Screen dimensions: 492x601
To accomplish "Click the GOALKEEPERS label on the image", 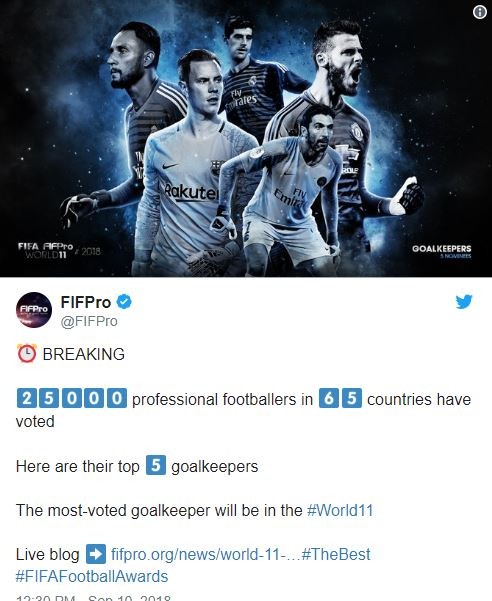I will (x=441, y=249).
